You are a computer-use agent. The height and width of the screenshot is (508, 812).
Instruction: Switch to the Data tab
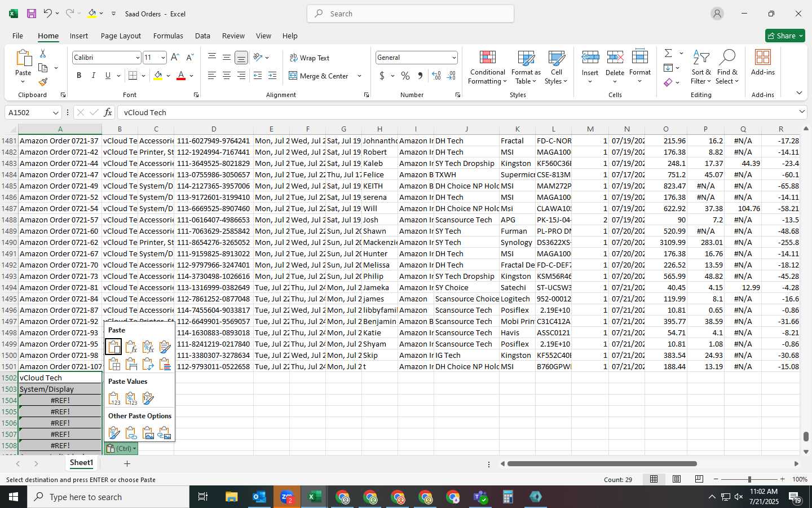[x=202, y=36]
